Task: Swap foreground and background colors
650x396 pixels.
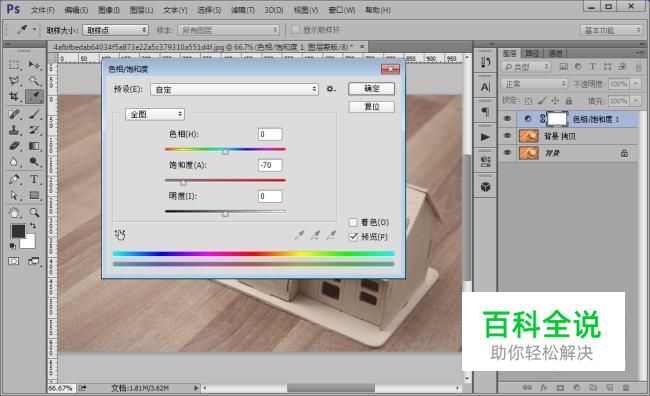Action: click(x=33, y=226)
